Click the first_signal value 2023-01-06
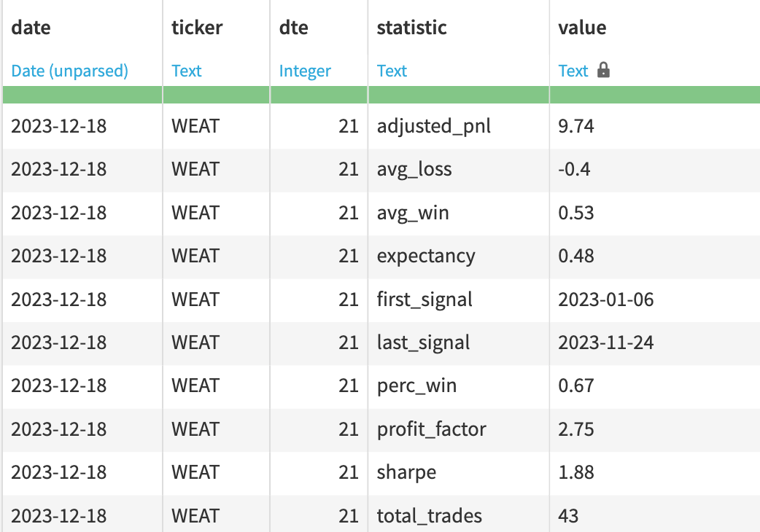This screenshot has width=760, height=532. (606, 300)
